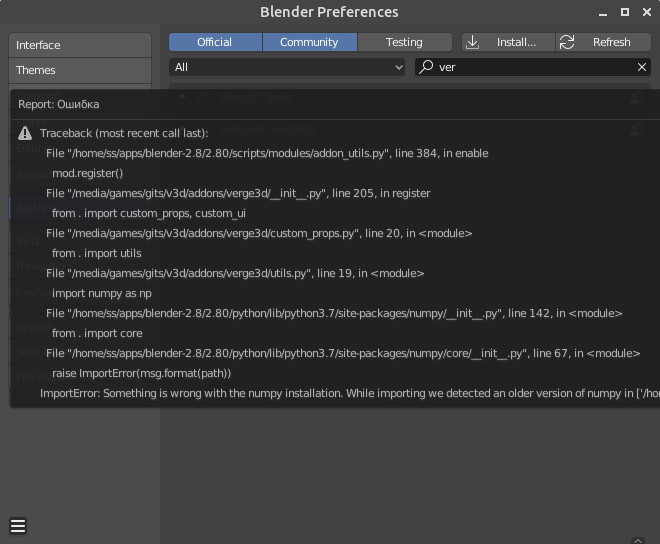
Task: Maximize the Blender Preferences window
Action: tap(625, 12)
